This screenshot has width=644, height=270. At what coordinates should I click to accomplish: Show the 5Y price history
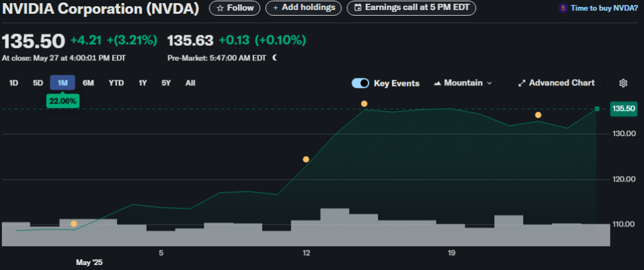[x=165, y=82]
